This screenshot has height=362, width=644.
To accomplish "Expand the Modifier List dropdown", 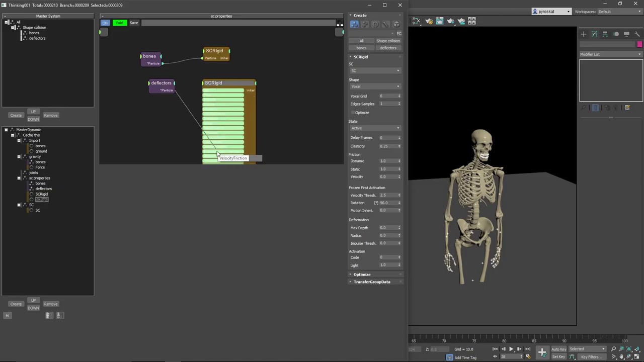I will pyautogui.click(x=610, y=54).
